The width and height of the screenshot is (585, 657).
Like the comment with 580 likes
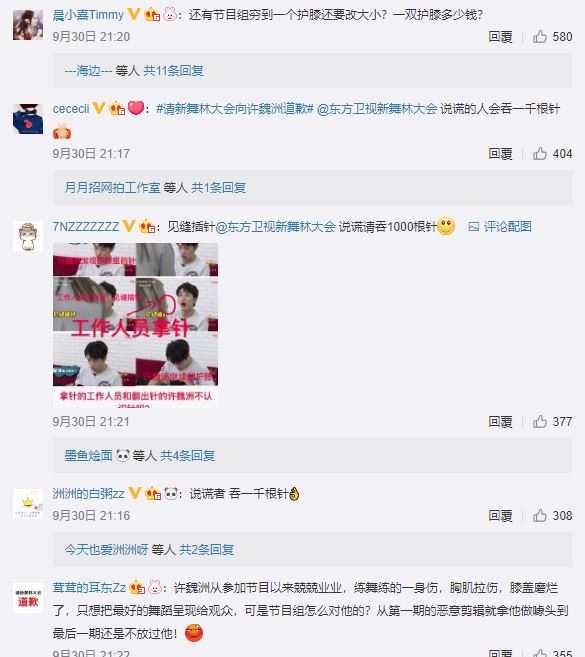540,37
